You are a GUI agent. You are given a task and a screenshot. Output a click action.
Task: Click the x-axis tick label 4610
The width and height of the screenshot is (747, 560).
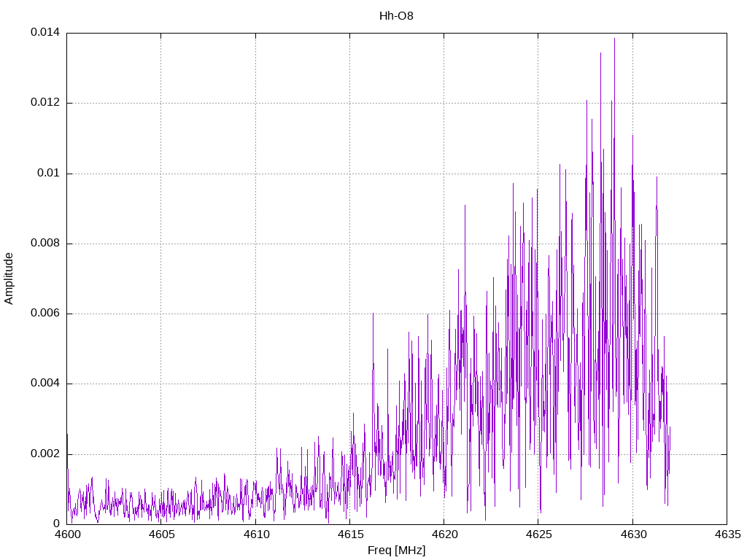coord(256,534)
